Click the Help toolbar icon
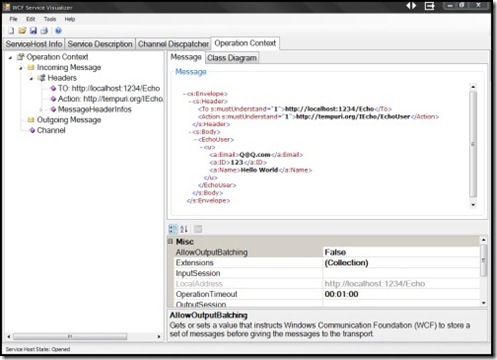This screenshot has height=360, width=497. click(x=58, y=31)
